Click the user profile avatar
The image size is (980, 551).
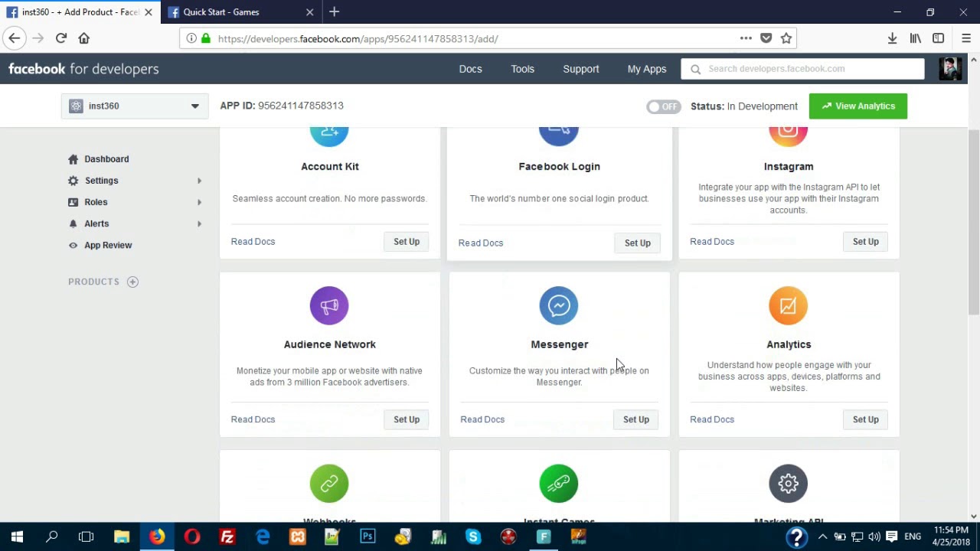(x=950, y=69)
